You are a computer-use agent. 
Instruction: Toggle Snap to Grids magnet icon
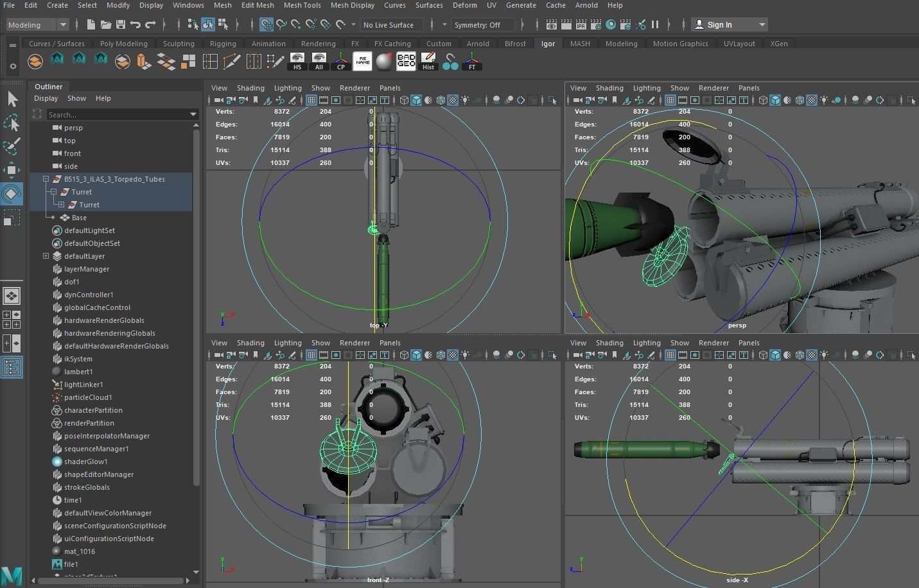pyautogui.click(x=267, y=24)
